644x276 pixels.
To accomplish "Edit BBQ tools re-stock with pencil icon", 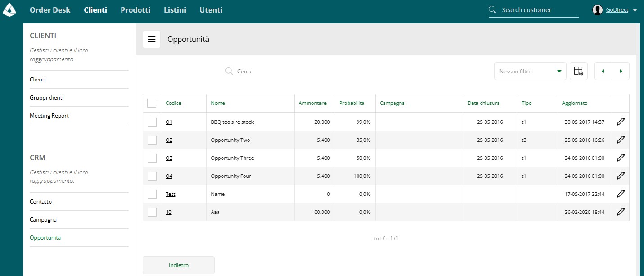I will (x=621, y=122).
